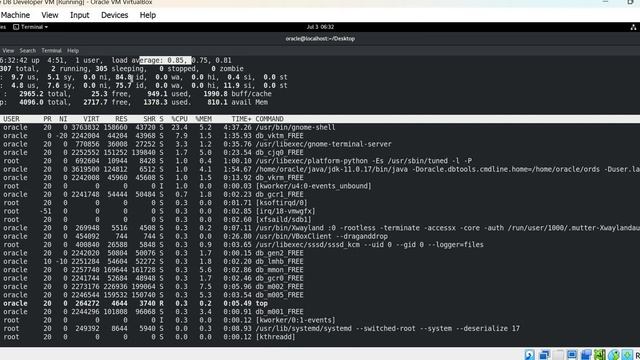Image resolution: width=640 pixels, height=360 pixels.
Task: Select the db_mmon_FREE process row
Action: [320, 270]
